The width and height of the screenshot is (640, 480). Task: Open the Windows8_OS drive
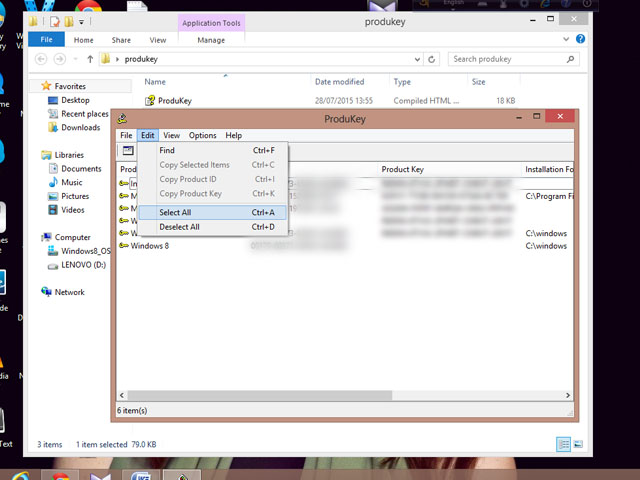click(85, 251)
